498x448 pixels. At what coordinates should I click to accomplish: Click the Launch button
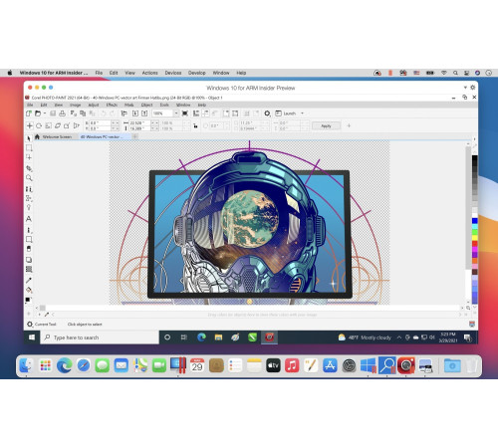286,113
